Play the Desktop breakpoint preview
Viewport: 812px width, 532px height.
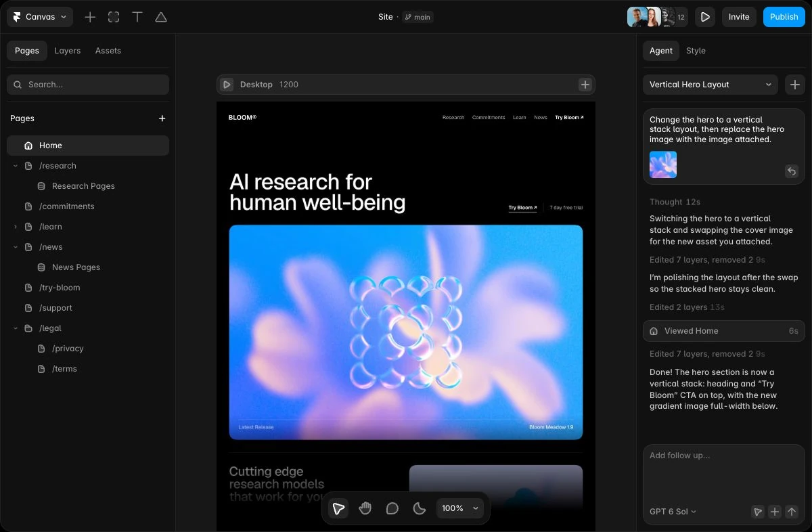[x=227, y=85]
